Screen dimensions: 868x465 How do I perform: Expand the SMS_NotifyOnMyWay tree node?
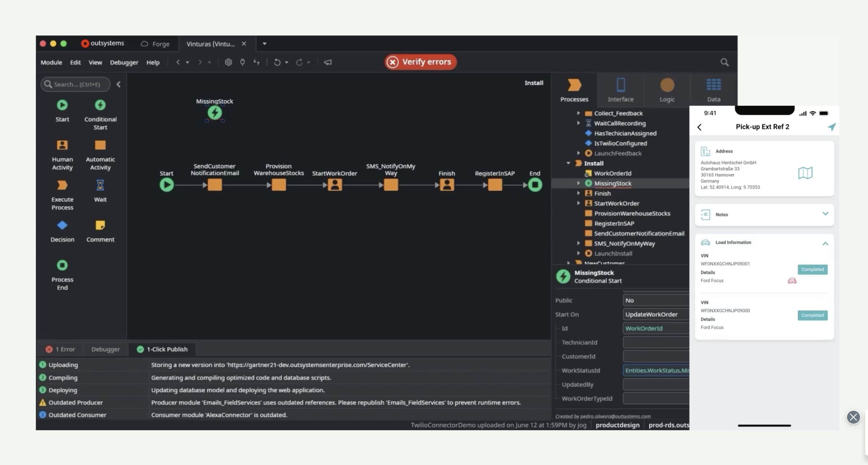click(x=578, y=243)
